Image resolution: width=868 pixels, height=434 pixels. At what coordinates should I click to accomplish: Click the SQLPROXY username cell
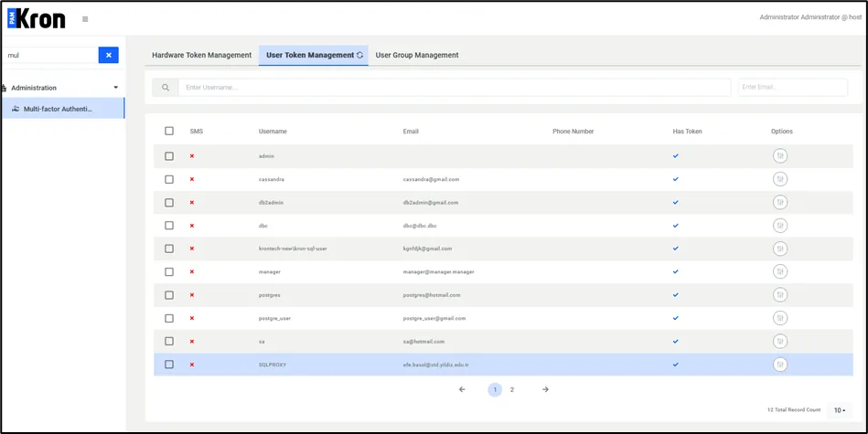[x=273, y=365]
